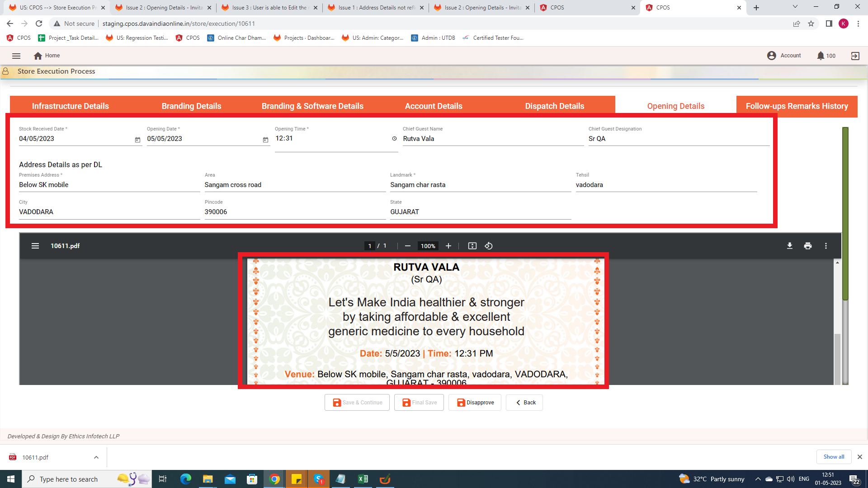
Task: Zoom in the PDF viewer
Action: click(x=448, y=246)
